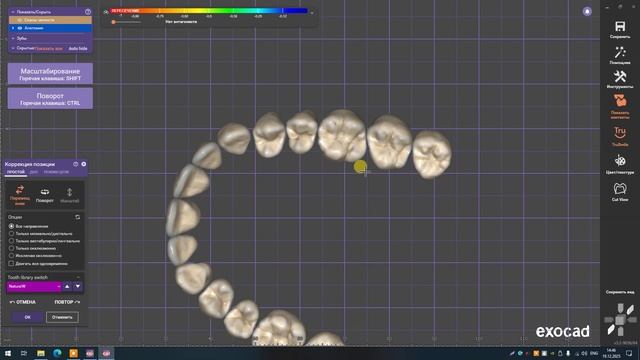640x360 pixels.
Task: Click the center of the view cube
Action: [620, 320]
